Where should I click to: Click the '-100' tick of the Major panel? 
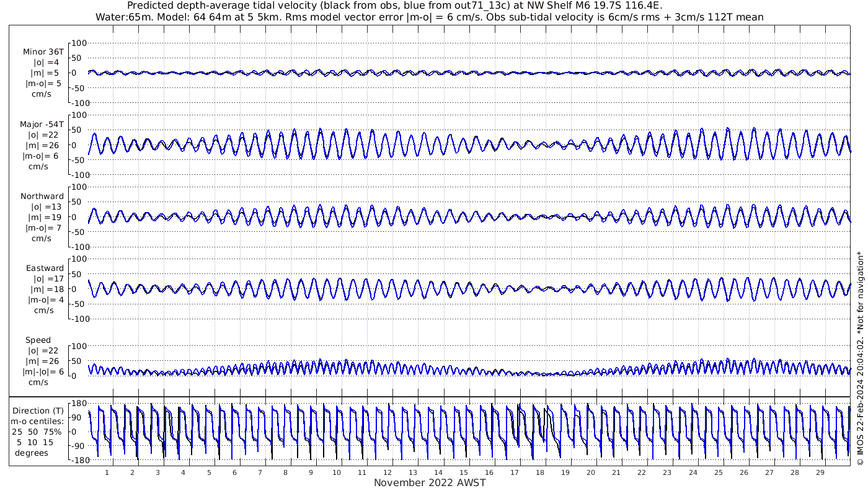coord(79,175)
